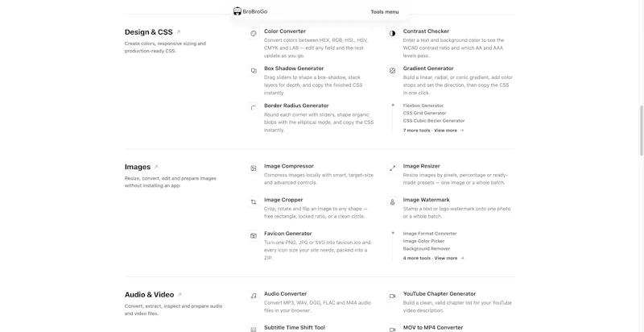The image size is (644, 332).
Task: Open the Contrast Checker tool
Action: point(426,31)
